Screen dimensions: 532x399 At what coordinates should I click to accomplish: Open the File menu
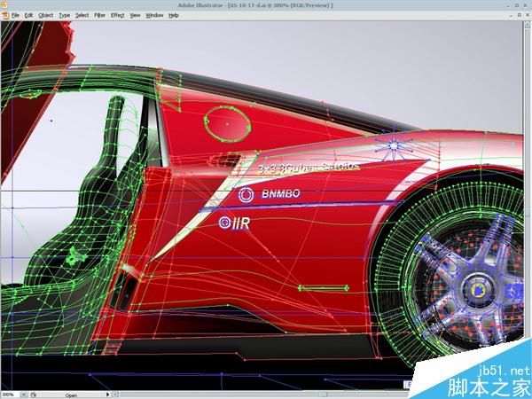click(x=15, y=15)
